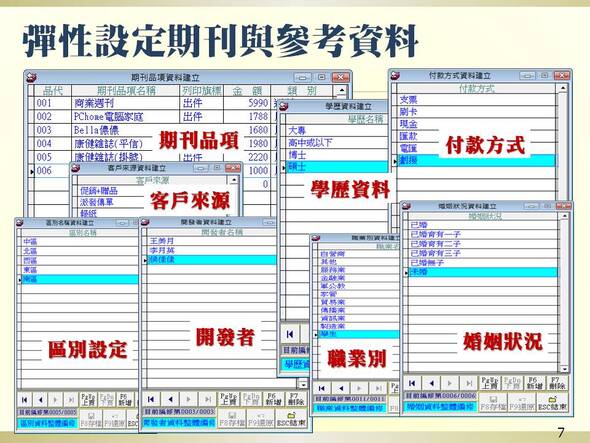Image resolution: width=590 pixels, height=443 pixels.
Task: Select 現金 in 付款方式 list
Action: (x=476, y=124)
